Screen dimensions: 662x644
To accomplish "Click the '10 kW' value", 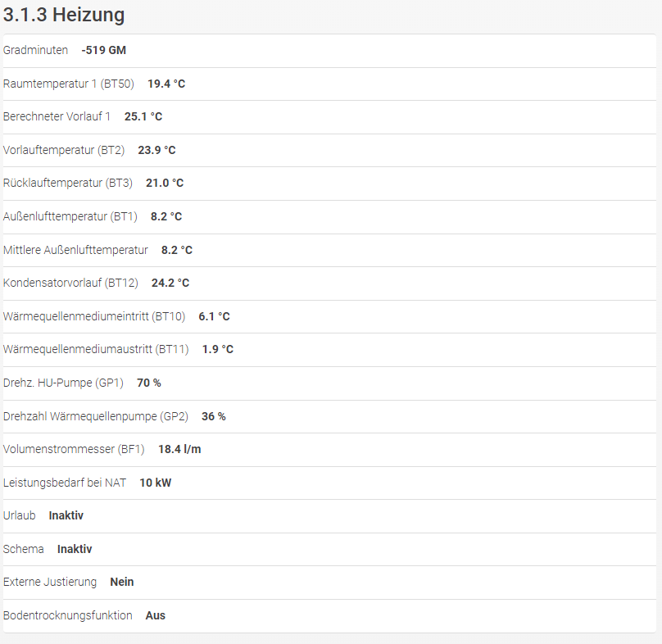I will (156, 483).
